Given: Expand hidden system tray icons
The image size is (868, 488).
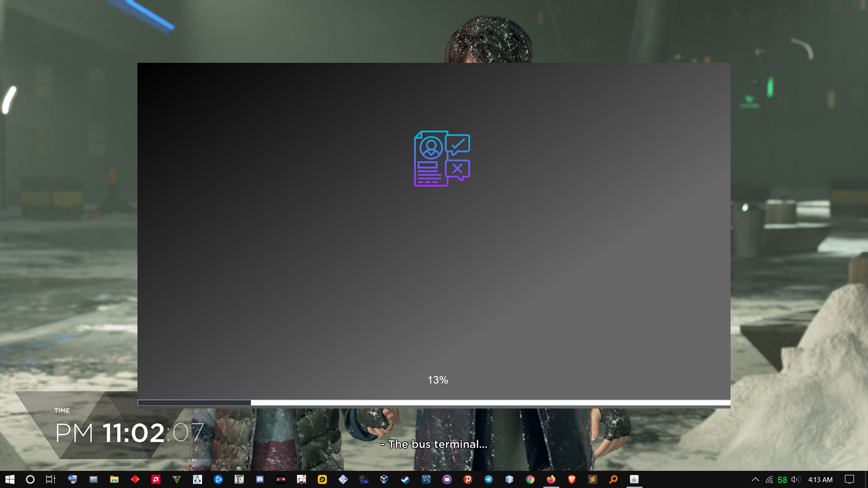Looking at the screenshot, I should (755, 479).
